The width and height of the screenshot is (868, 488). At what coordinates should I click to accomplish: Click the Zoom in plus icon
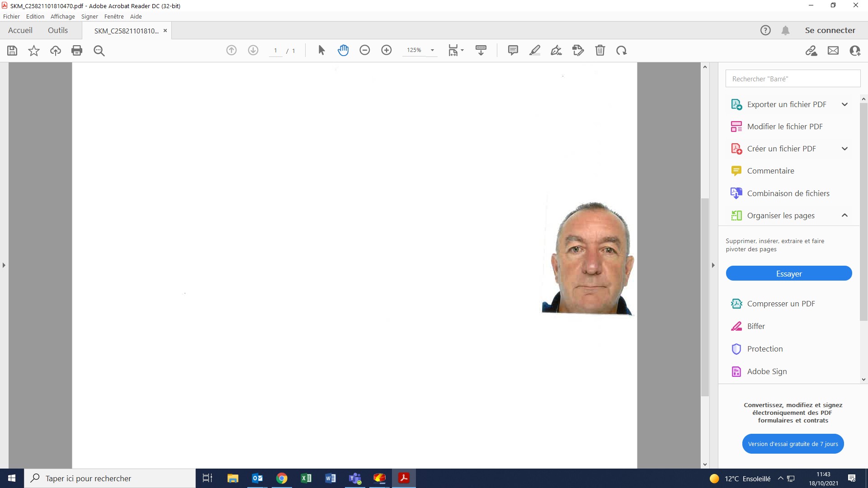[387, 50]
